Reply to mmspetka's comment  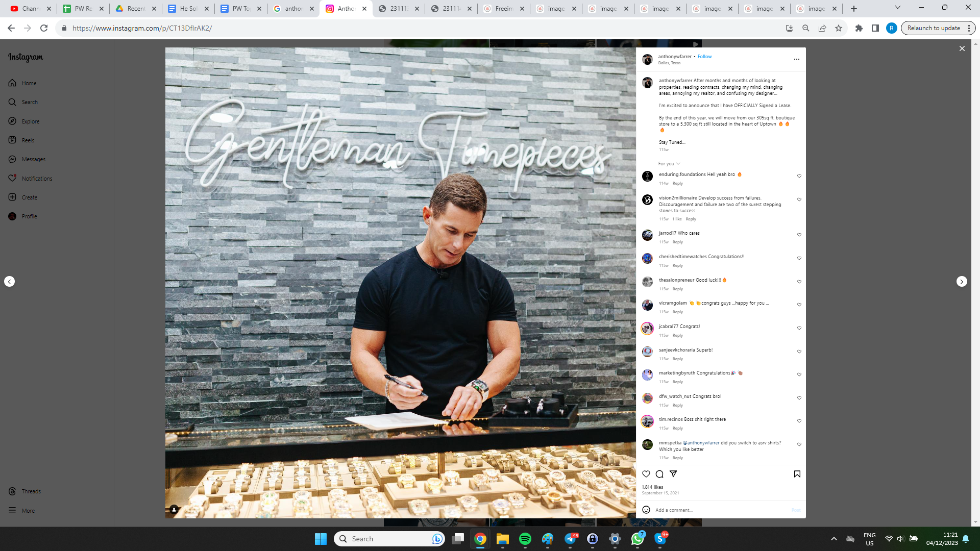pyautogui.click(x=677, y=458)
